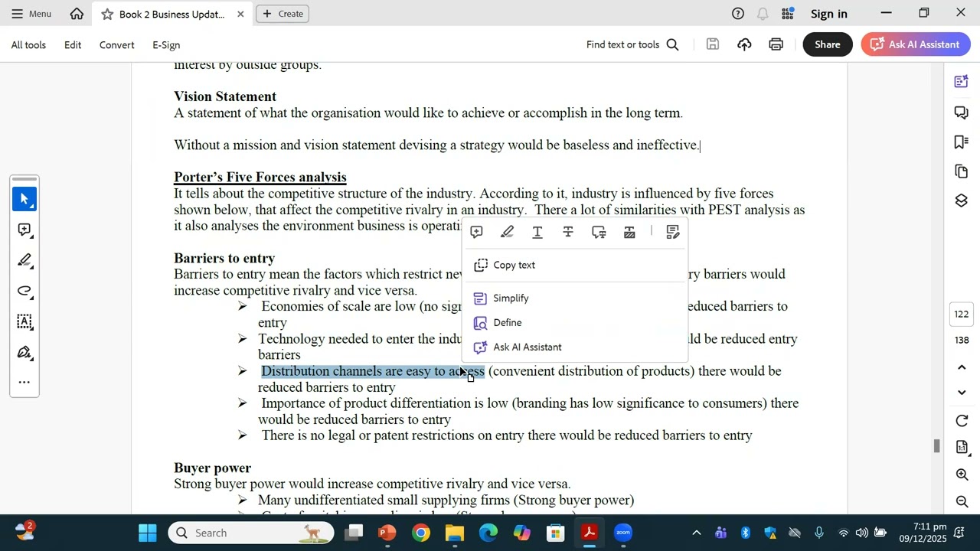Viewport: 980px width, 551px height.
Task: View notifications bell
Action: (x=763, y=14)
